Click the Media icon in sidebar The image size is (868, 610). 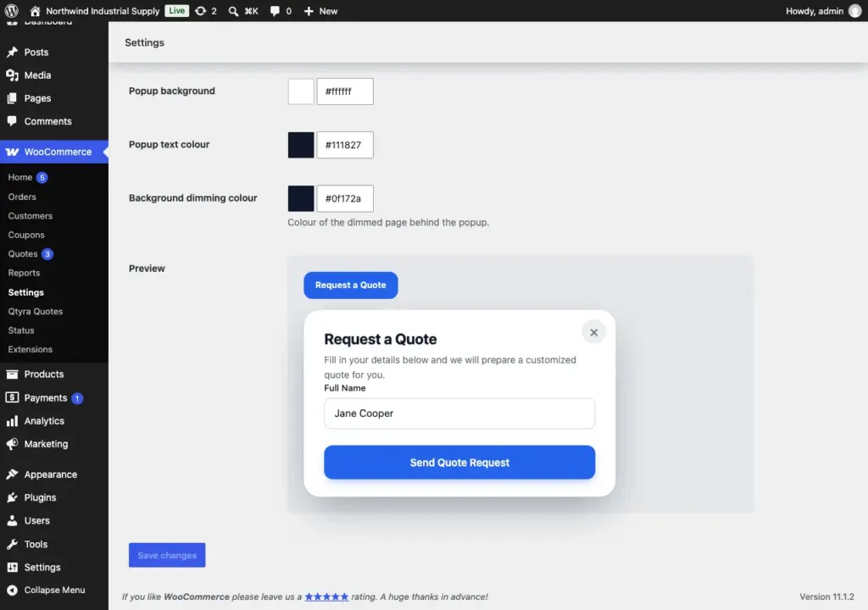click(x=12, y=75)
